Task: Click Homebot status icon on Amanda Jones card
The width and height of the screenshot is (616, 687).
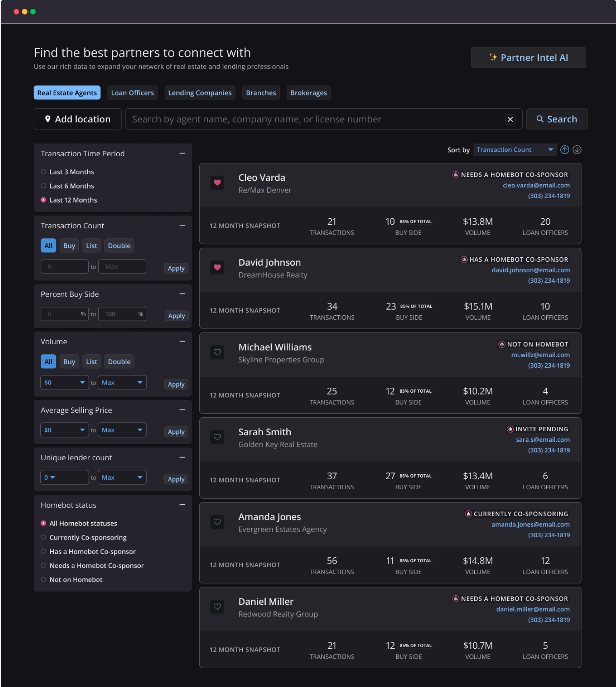Action: (x=468, y=514)
